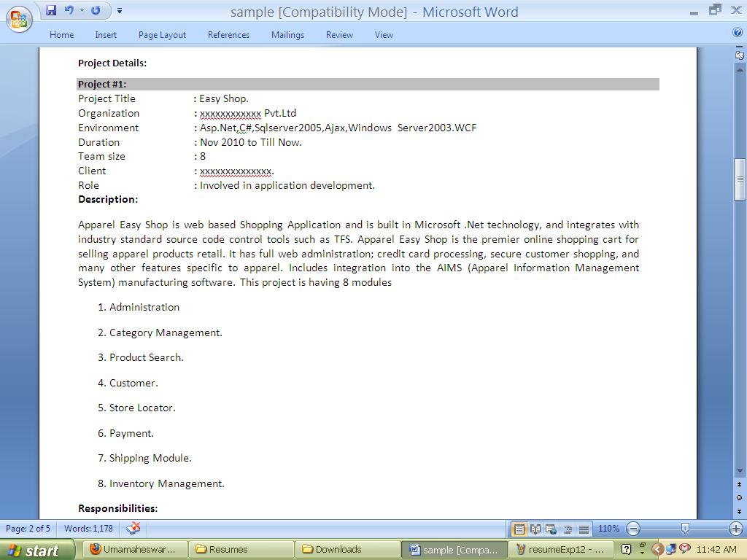The image size is (747, 560).
Task: Click the misspelled xxxxxxxxxxxx organization name
Action: 230,113
